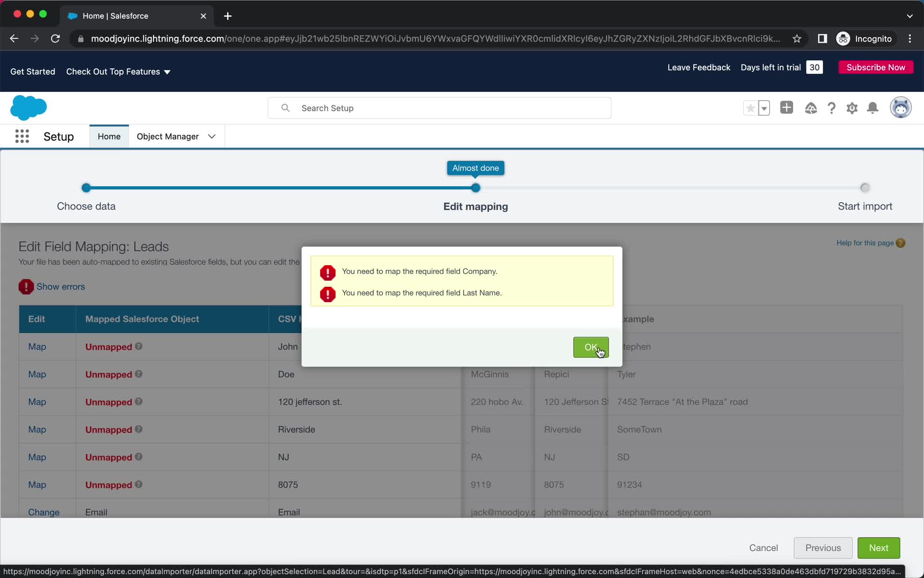Click the Help for this page question icon
Viewport: 924px width, 578px height.
(x=900, y=243)
